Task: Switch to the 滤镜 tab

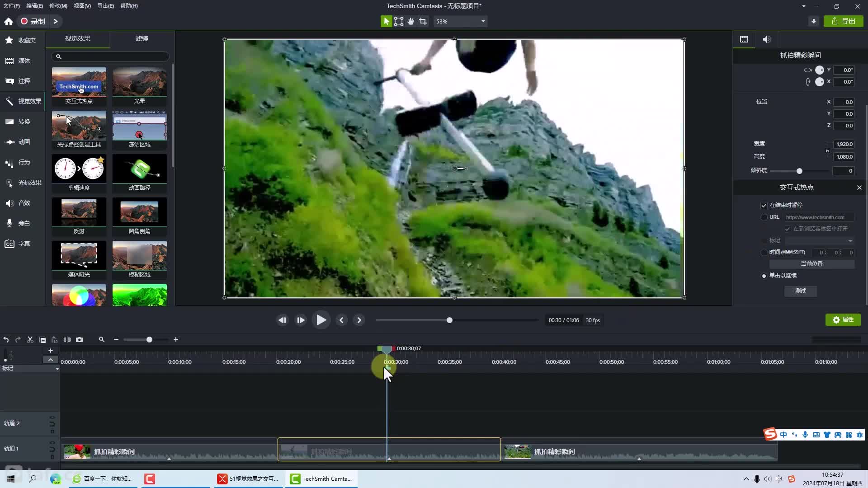Action: pos(142,39)
